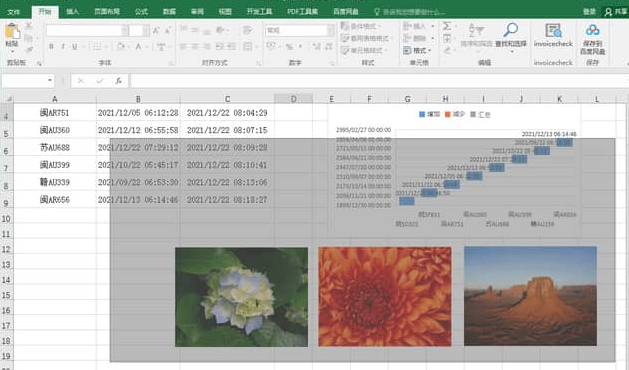
Task: Toggle Wrap Text
Action: (248, 30)
